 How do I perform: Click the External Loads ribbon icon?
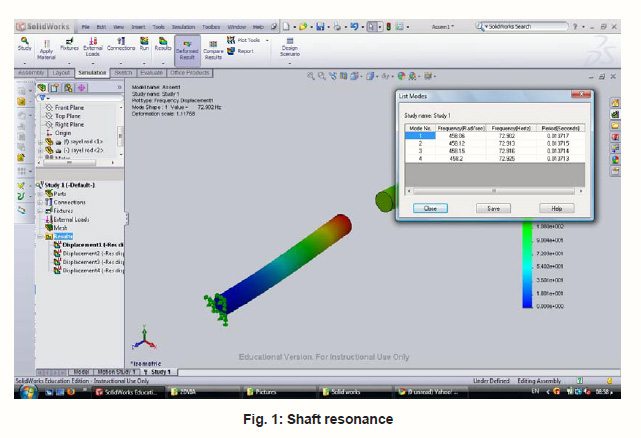(92, 48)
